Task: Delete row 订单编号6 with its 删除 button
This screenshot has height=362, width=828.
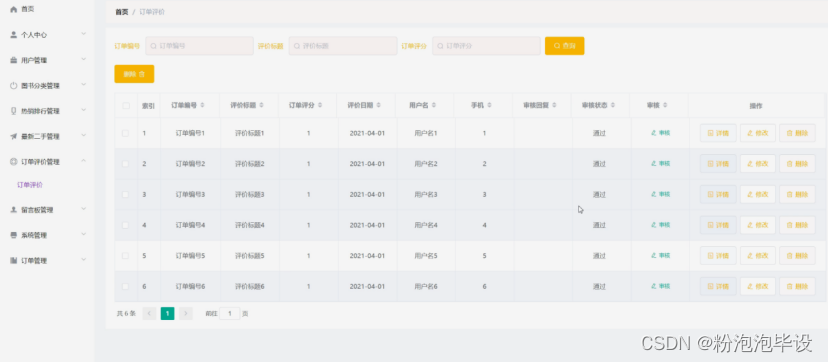Action: (797, 286)
